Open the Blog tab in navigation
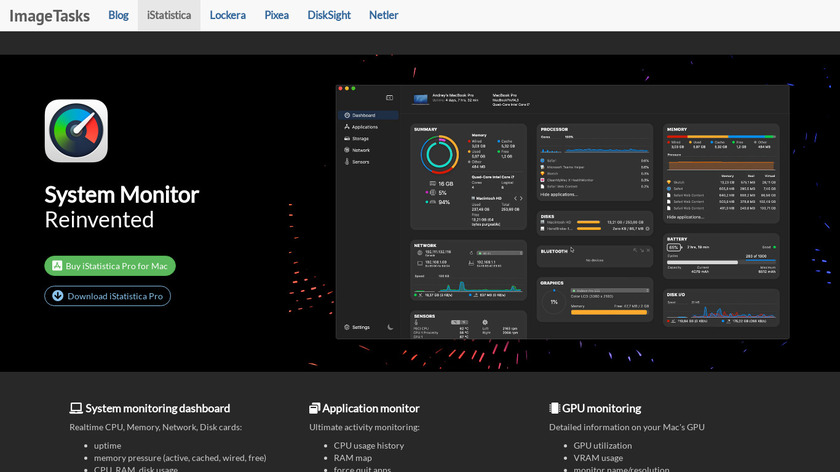This screenshot has width=840, height=472. pyautogui.click(x=118, y=15)
